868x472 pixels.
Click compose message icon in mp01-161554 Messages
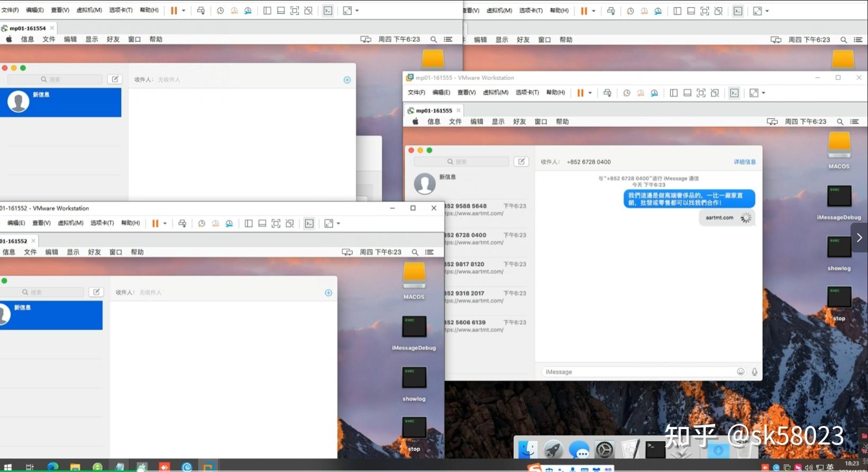(115, 79)
